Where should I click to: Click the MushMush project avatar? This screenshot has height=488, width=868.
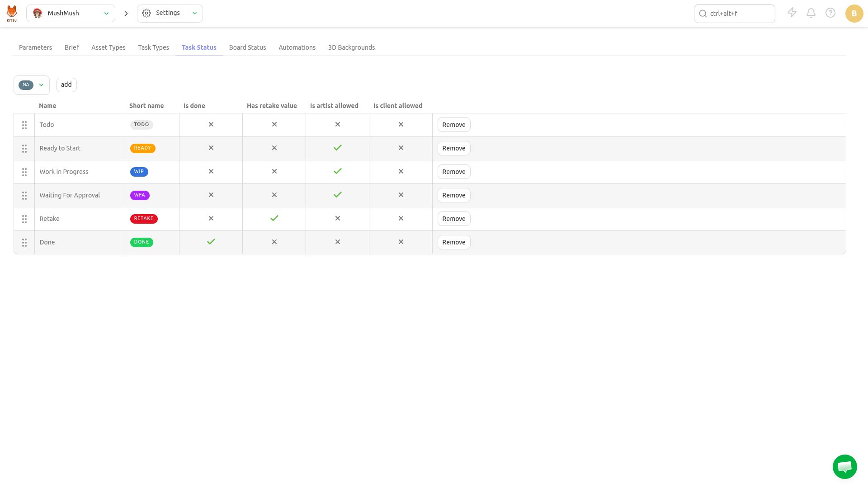pos(38,14)
